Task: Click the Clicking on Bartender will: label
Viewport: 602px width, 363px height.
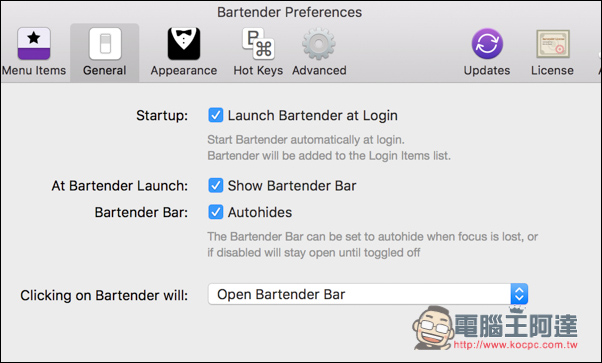Action: (x=104, y=295)
